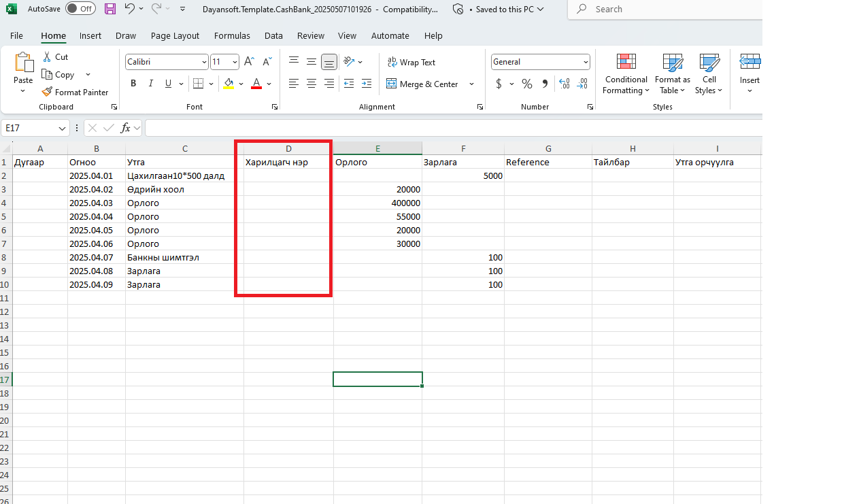This screenshot has height=504, width=842.
Task: Toggle Wrap Text for cells
Action: 411,62
